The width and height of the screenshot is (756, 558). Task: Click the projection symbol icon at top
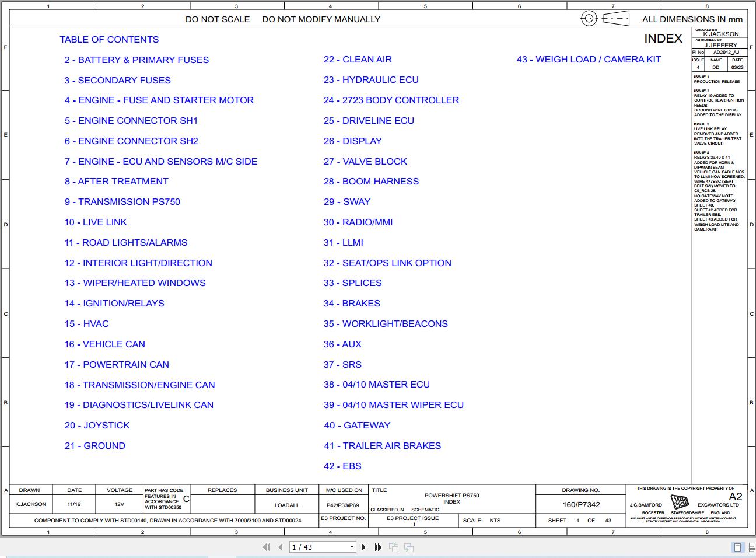605,18
